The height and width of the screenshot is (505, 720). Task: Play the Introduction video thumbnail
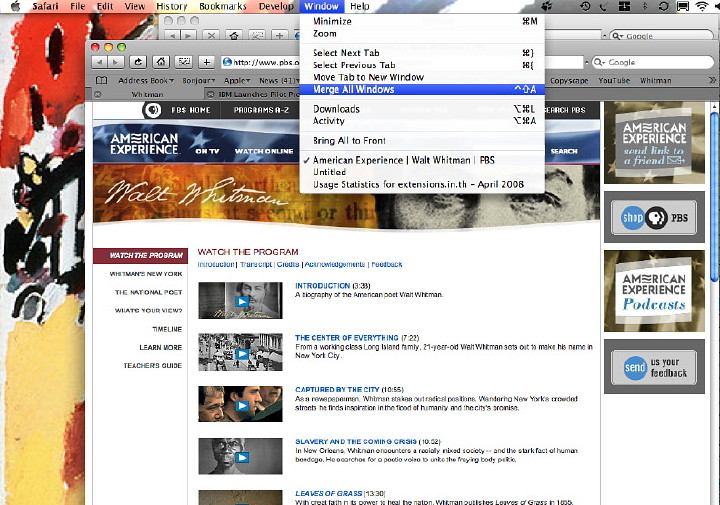tap(241, 301)
